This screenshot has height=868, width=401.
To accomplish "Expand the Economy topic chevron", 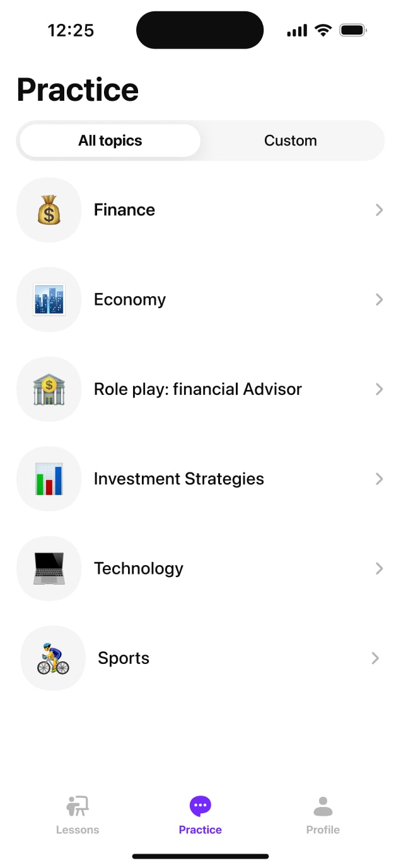I will 379,300.
